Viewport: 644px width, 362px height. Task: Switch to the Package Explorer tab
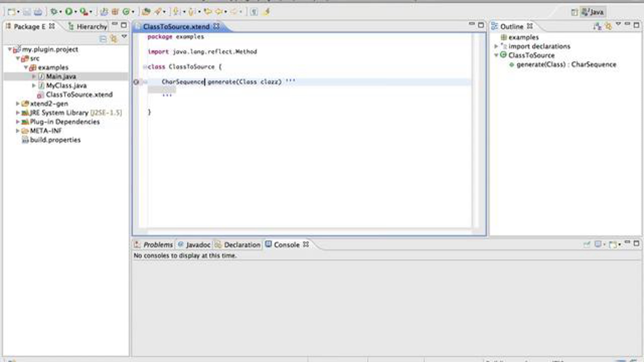coord(30,27)
